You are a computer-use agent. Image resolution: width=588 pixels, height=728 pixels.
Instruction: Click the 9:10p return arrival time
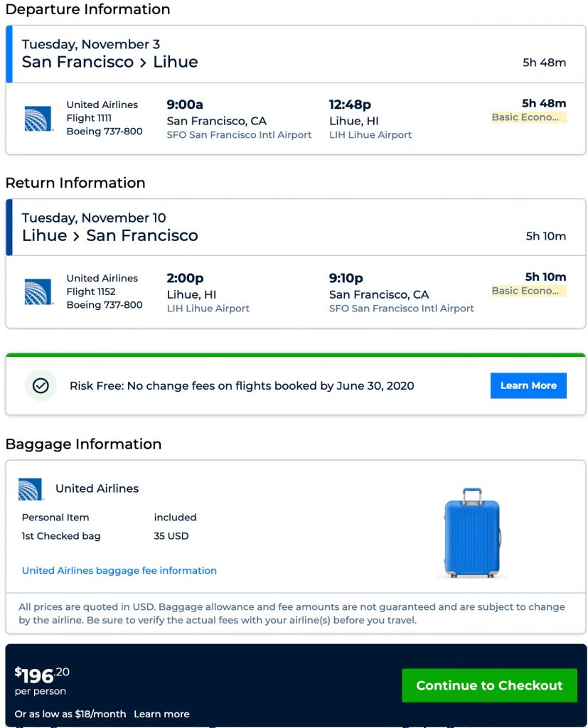coord(346,278)
